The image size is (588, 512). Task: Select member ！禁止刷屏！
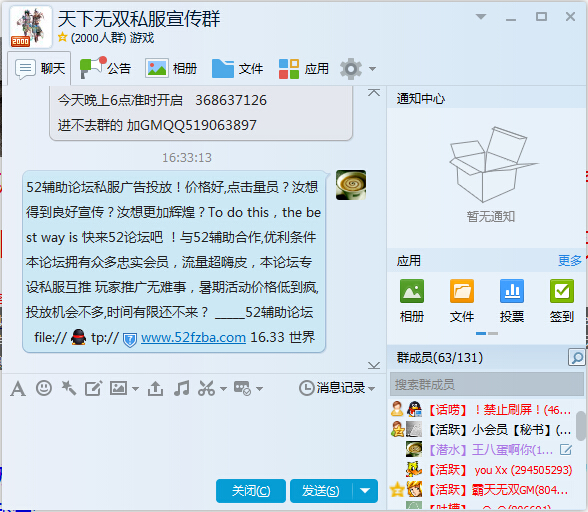pos(481,410)
